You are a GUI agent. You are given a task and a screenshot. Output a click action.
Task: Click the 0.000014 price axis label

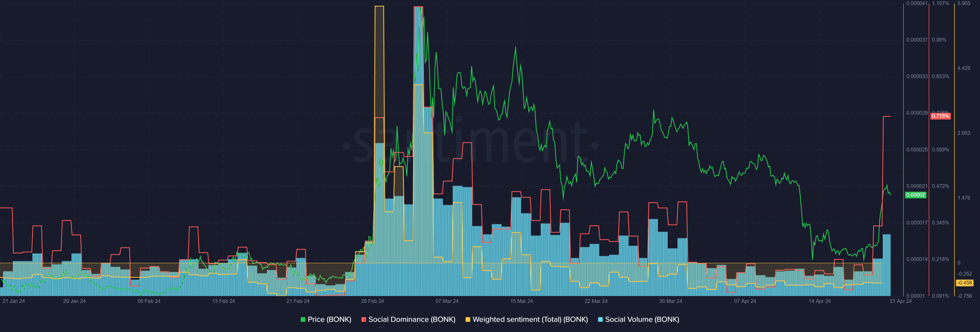pyautogui.click(x=917, y=260)
